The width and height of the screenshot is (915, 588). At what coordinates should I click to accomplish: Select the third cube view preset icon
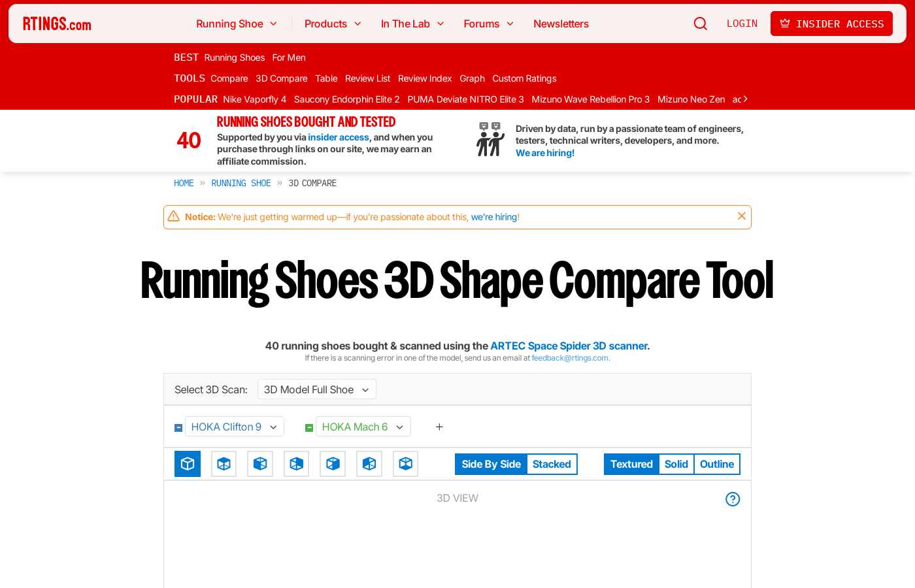click(x=259, y=464)
